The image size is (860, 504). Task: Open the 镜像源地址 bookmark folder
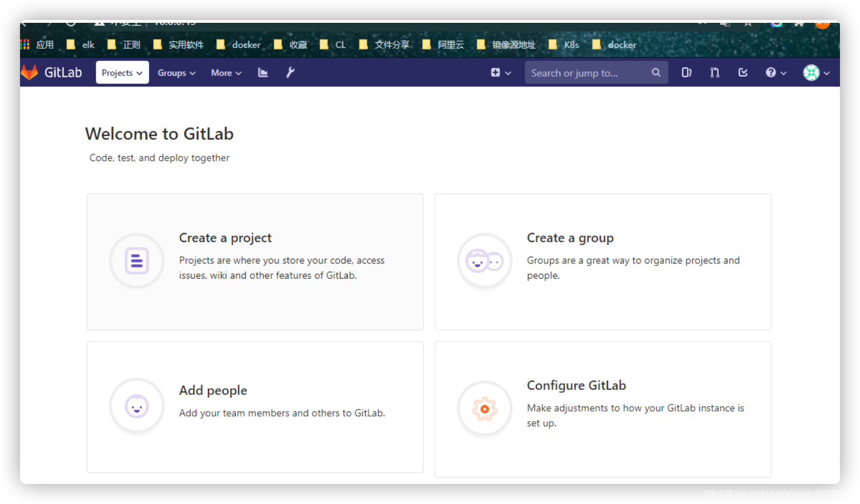pos(506,45)
